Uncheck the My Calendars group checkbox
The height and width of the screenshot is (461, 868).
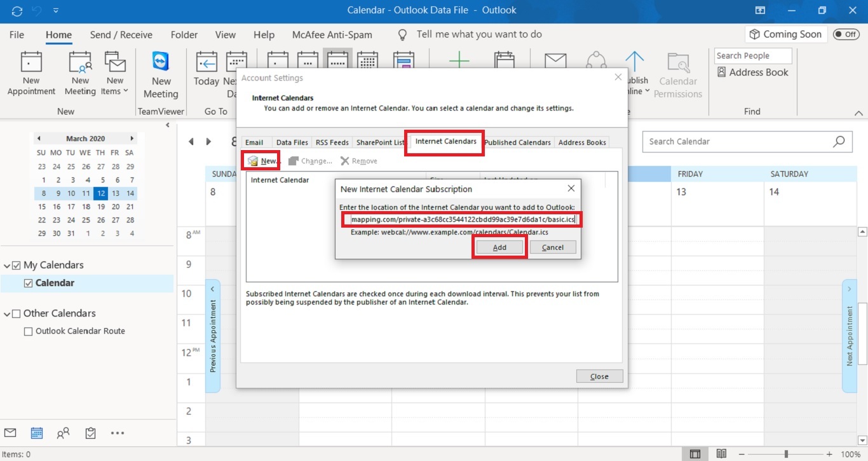click(x=17, y=265)
